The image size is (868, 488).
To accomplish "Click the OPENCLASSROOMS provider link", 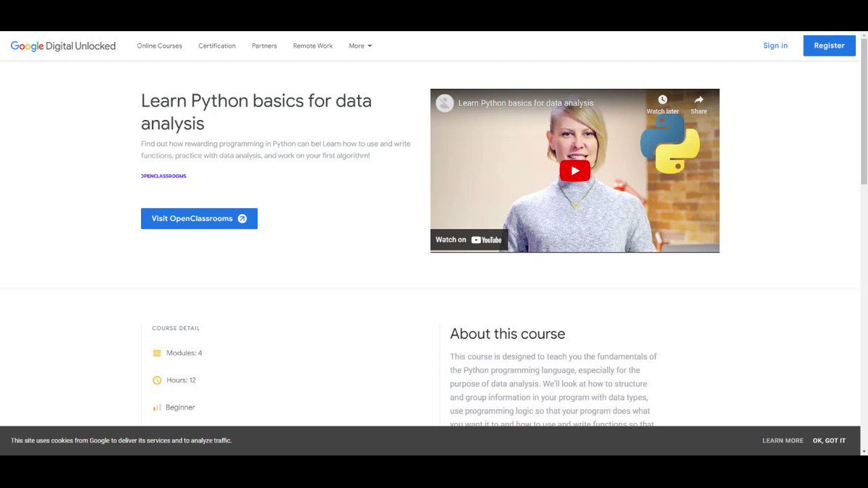I will 163,176.
